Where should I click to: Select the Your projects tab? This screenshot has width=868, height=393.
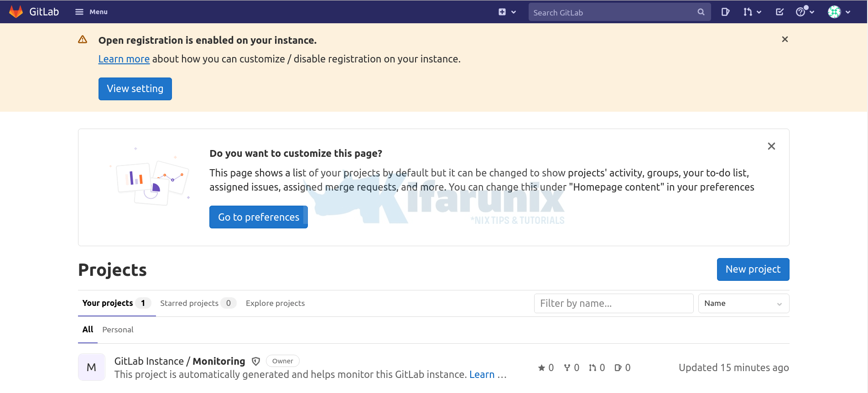coord(117,303)
